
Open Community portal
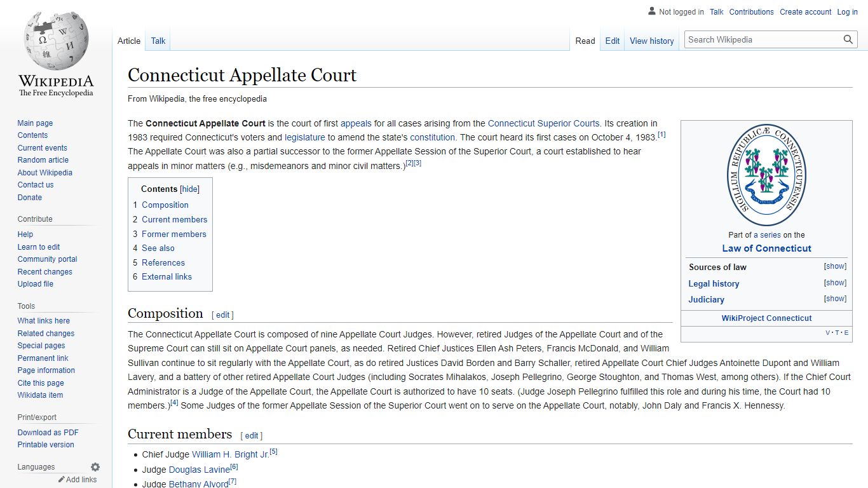click(48, 259)
